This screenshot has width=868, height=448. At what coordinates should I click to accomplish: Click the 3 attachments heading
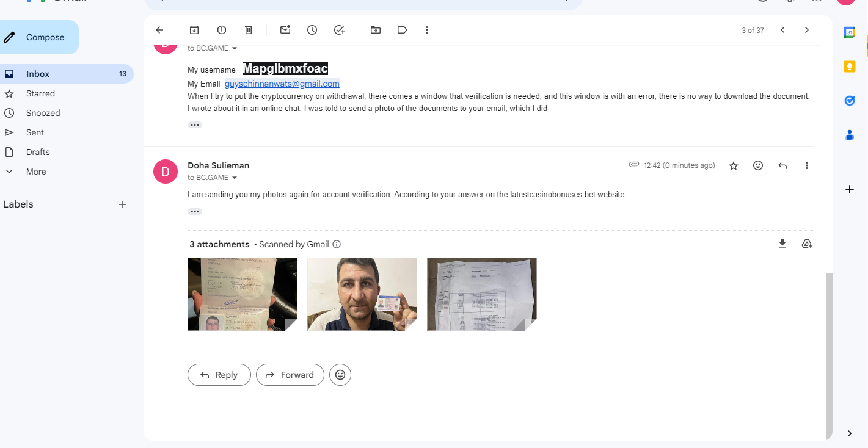tap(219, 244)
